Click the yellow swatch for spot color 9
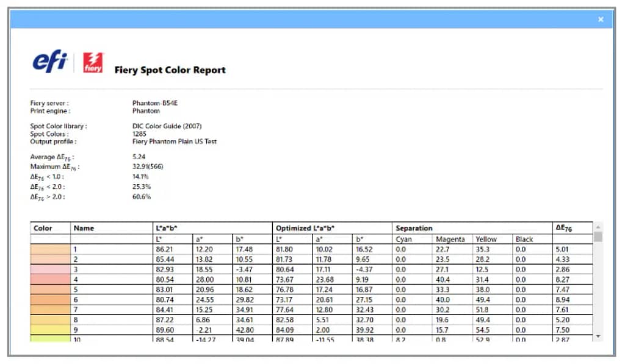Screen dimensions: 625x364 click(x=50, y=330)
